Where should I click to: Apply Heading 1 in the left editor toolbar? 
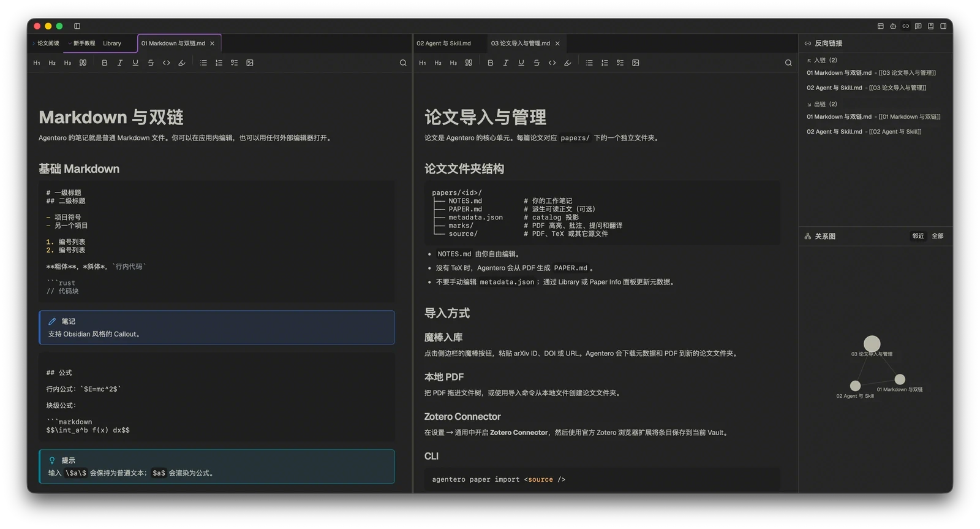(x=37, y=63)
